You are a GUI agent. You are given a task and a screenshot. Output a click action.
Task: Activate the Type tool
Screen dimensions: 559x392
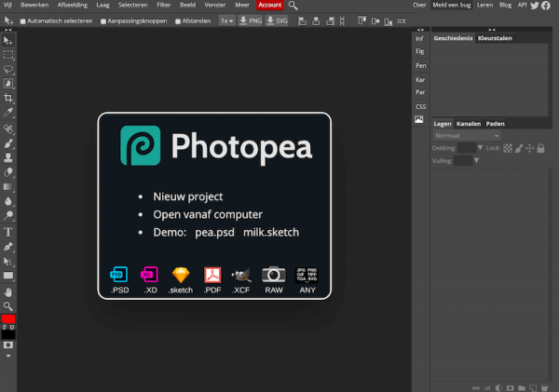pyautogui.click(x=7, y=232)
